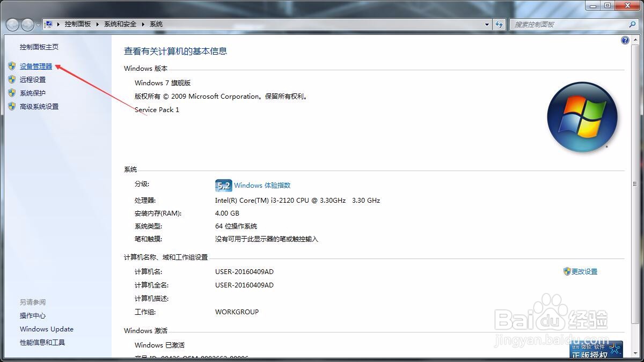Screen dimensions: 644x362
Task: Click the Forward navigation arrow
Action: [27, 25]
